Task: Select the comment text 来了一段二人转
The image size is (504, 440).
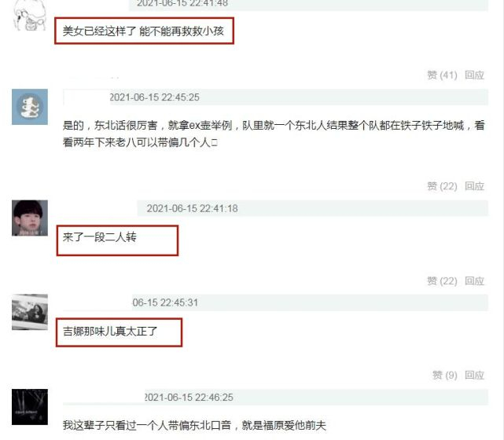Action: [100, 237]
